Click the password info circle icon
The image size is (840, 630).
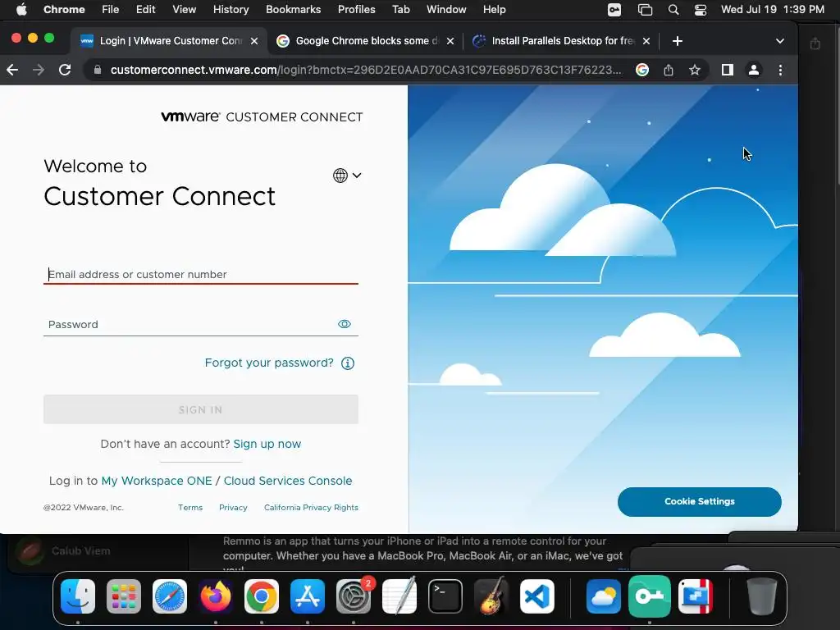coord(348,363)
